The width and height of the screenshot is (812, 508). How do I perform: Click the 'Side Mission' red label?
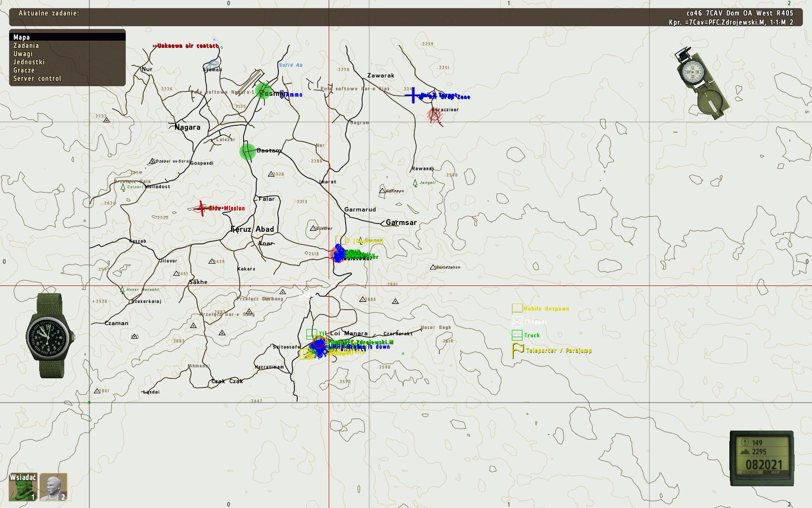coord(227,209)
